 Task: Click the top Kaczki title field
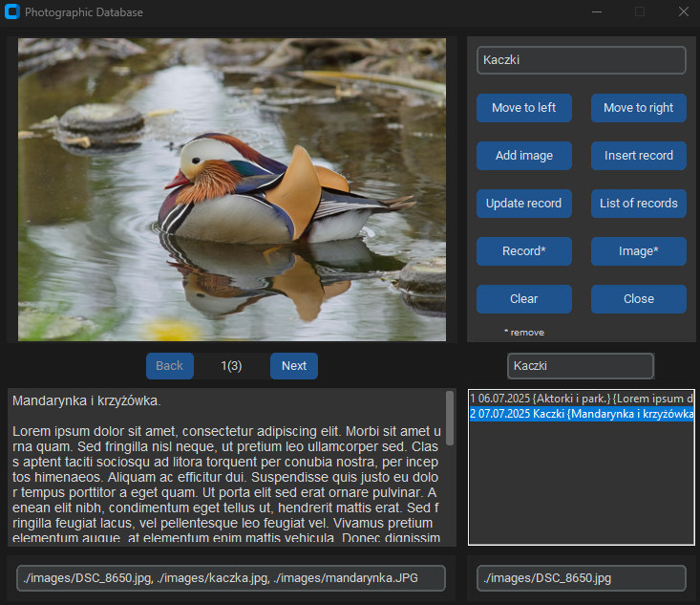click(x=581, y=60)
